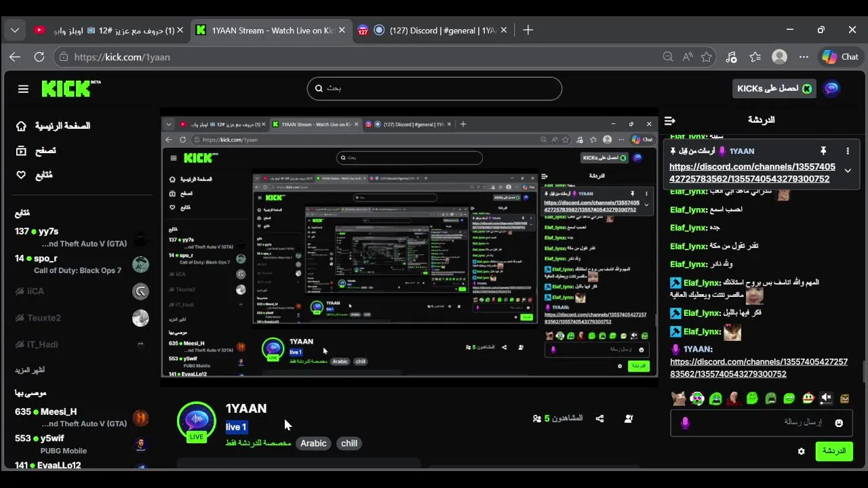Open the Kick hamburger sidebar menu

(x=23, y=89)
